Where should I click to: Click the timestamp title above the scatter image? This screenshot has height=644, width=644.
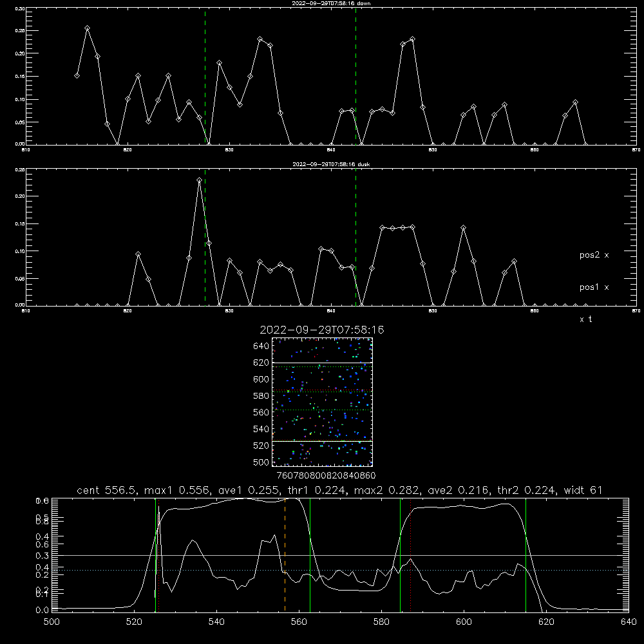[322, 330]
